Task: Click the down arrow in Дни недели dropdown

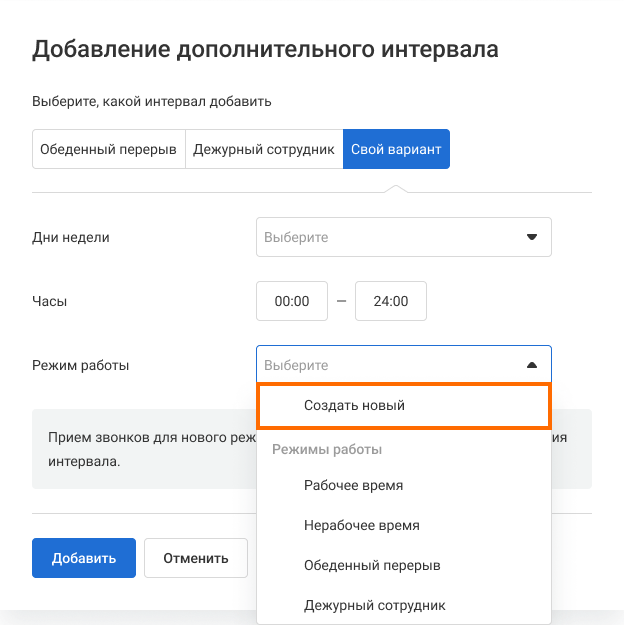Action: (x=531, y=238)
